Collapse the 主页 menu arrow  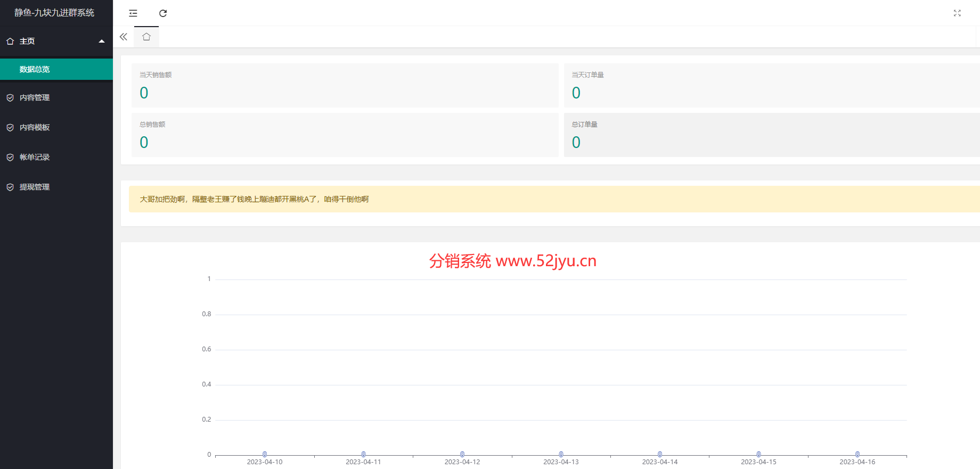pos(102,42)
